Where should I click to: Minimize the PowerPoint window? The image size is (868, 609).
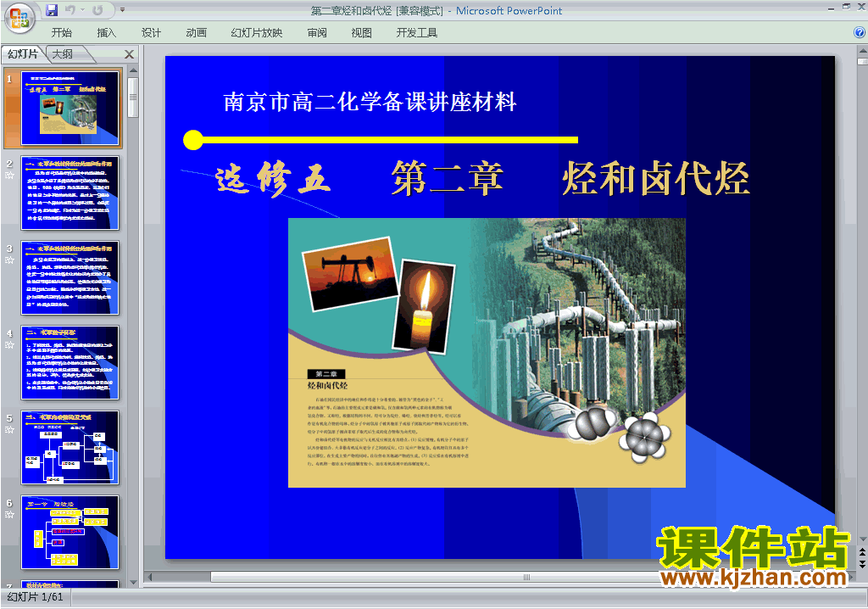(832, 8)
